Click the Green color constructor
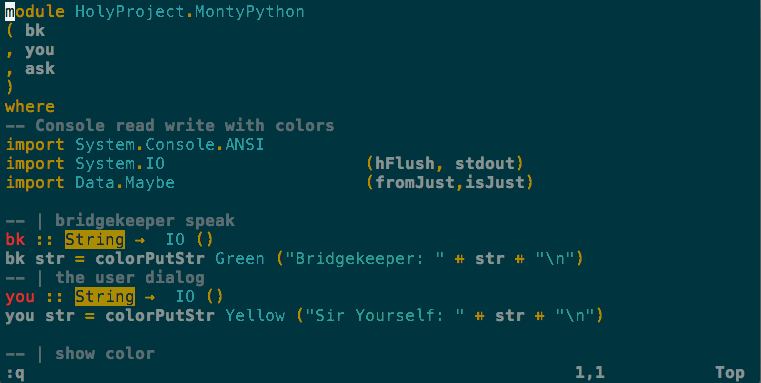761x383 pixels. pyautogui.click(x=240, y=259)
